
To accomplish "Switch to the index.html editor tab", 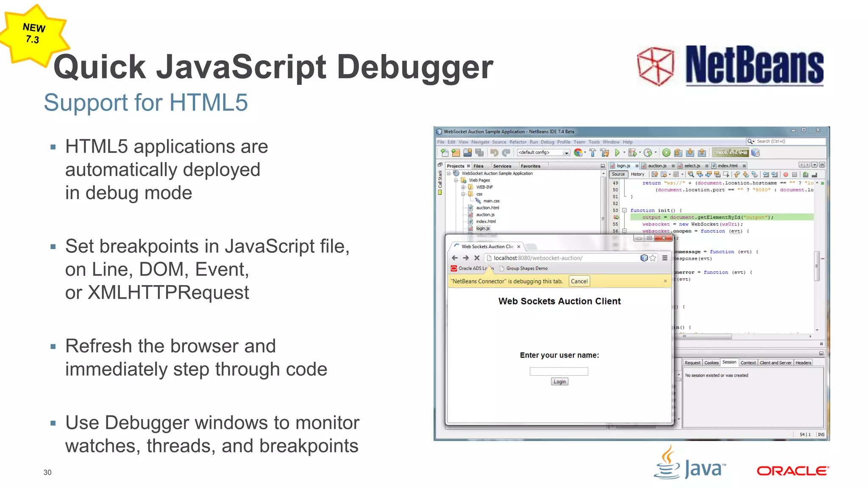I will [728, 166].
